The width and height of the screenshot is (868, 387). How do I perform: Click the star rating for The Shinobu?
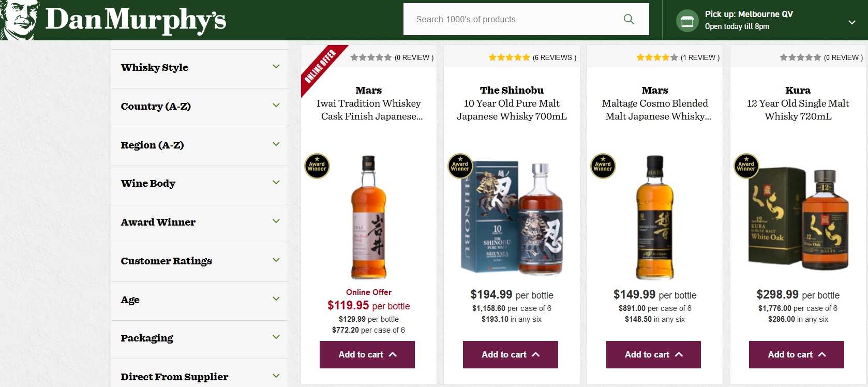tap(509, 57)
